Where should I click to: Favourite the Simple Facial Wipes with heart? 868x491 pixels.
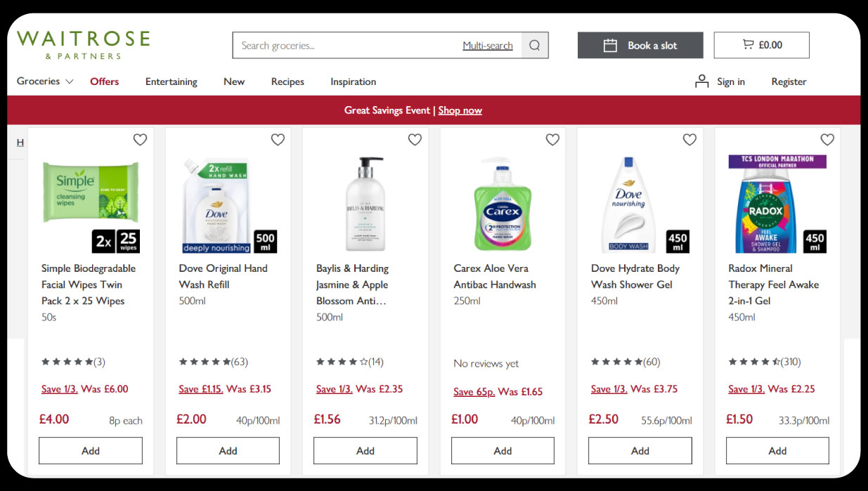click(x=140, y=140)
